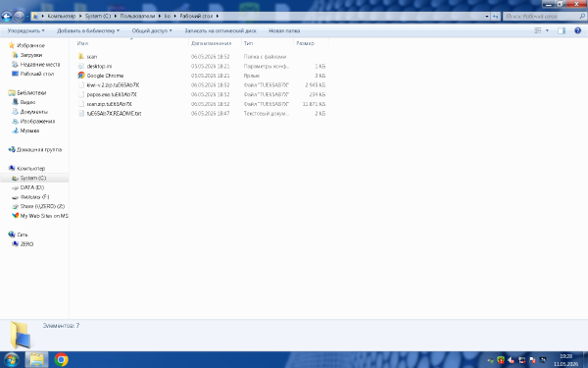Open the Добавить в библиотеку dropdown
Screen dimensions: 588x368
[88, 30]
